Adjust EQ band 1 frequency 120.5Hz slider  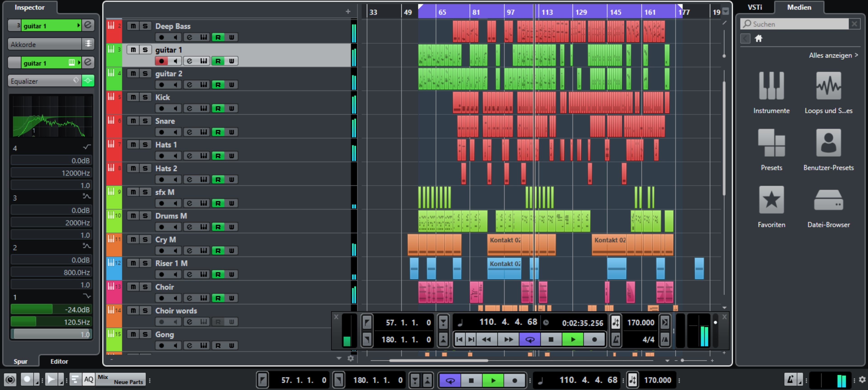pos(51,322)
